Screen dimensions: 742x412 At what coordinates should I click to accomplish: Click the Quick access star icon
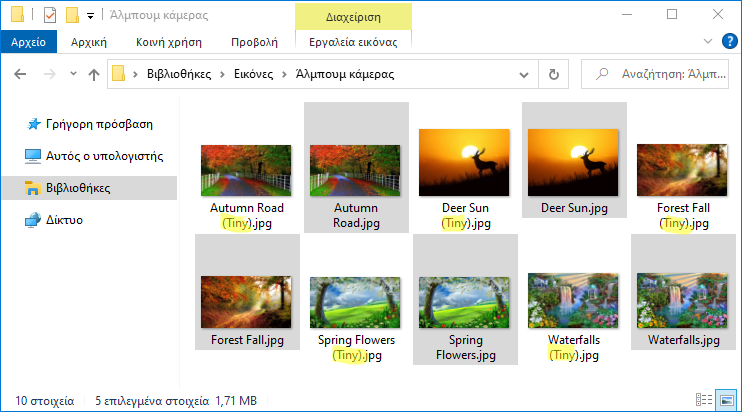[x=33, y=124]
